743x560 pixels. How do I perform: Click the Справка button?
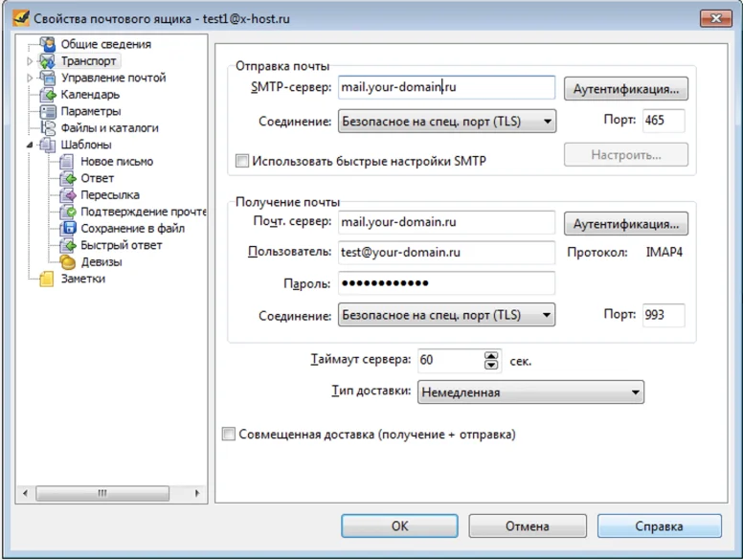tap(659, 526)
